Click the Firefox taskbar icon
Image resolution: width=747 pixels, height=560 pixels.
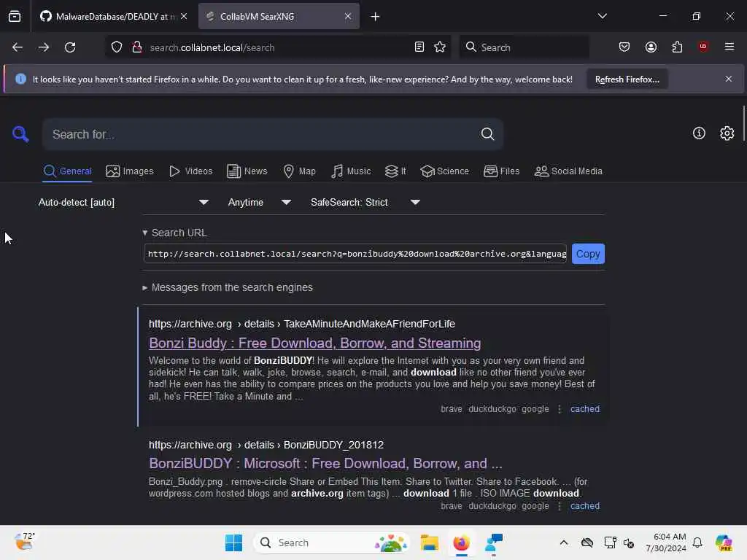[x=461, y=542]
